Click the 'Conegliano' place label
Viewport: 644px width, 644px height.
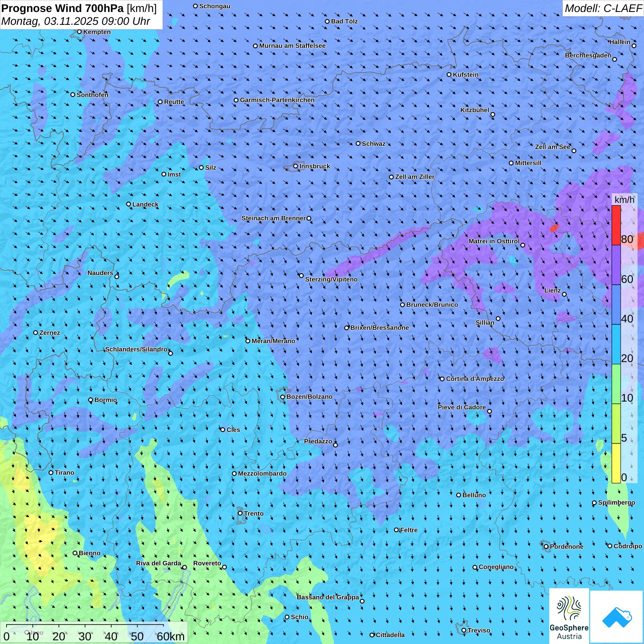pyautogui.click(x=496, y=567)
